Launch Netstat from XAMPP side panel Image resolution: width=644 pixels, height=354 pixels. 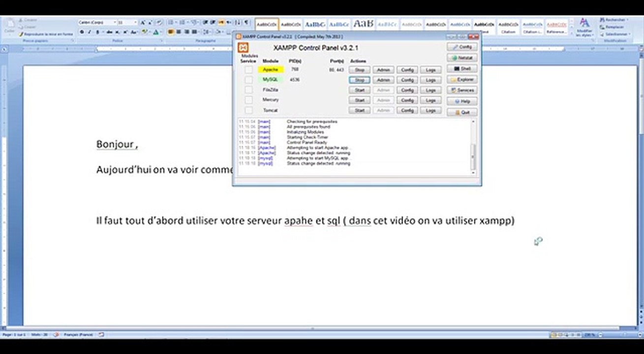click(x=462, y=58)
